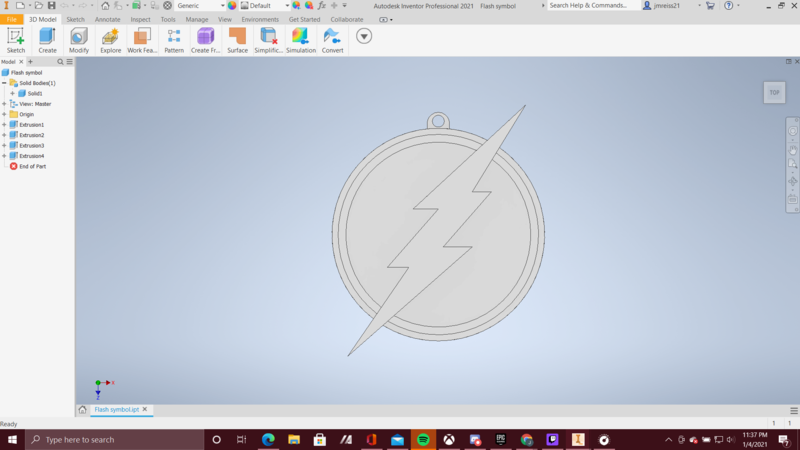Open the Work Features panel
The image size is (800, 450).
click(x=142, y=40)
